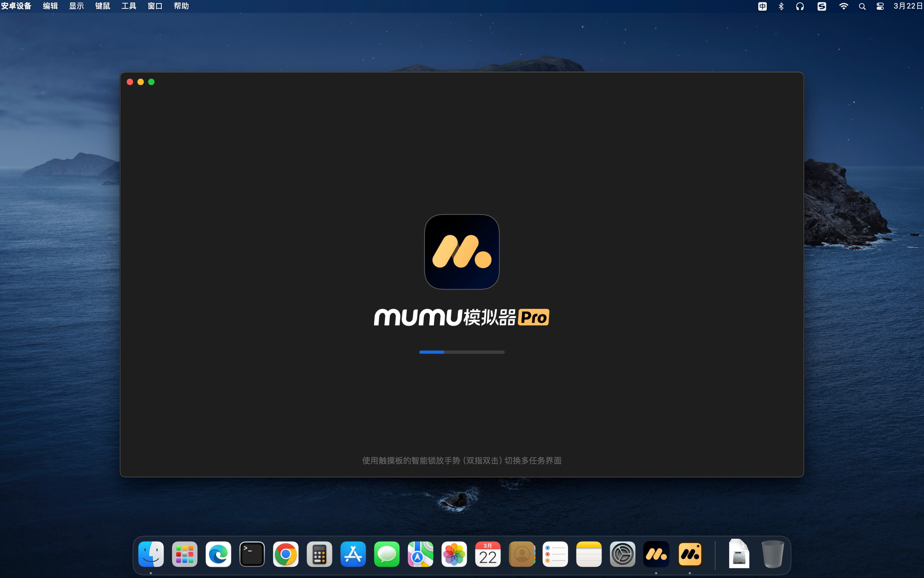Viewport: 924px width, 578px height.
Task: Open Bluetooth status in menu bar
Action: 781,6
